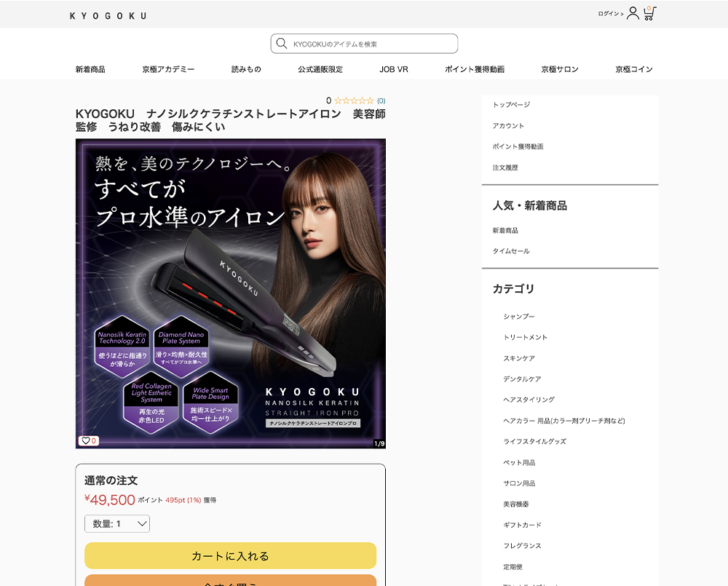Open 注文履歴 in sidebar
728x586 pixels.
click(505, 167)
